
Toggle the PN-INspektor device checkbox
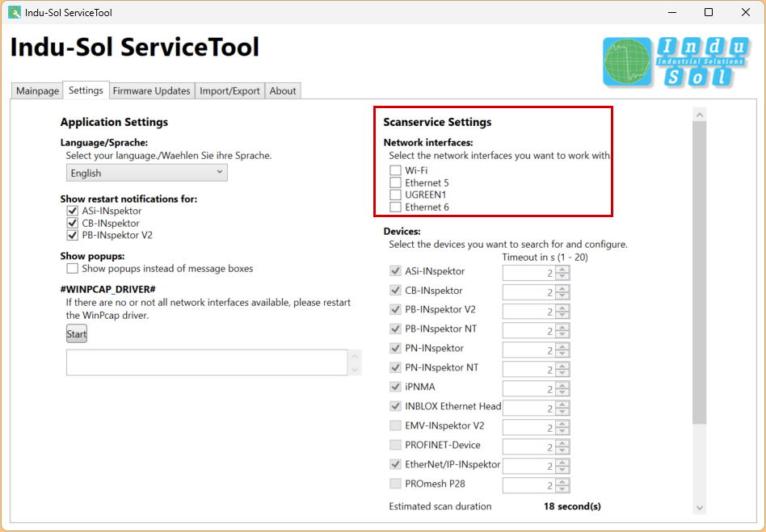[395, 348]
